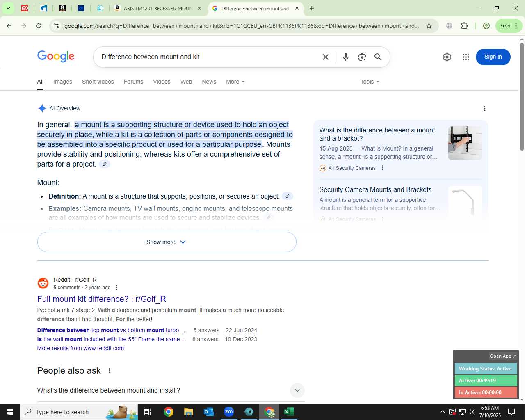Open Outlook from the taskbar
The width and height of the screenshot is (525, 420).
(x=209, y=412)
